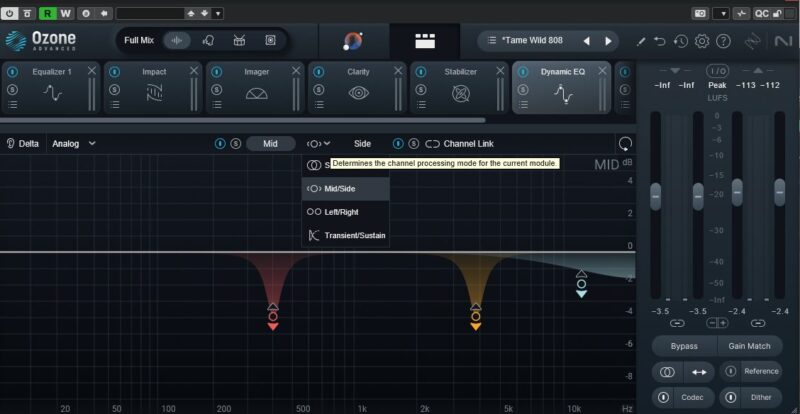
Task: Open the host preset dropdown arrow
Action: pos(218,14)
